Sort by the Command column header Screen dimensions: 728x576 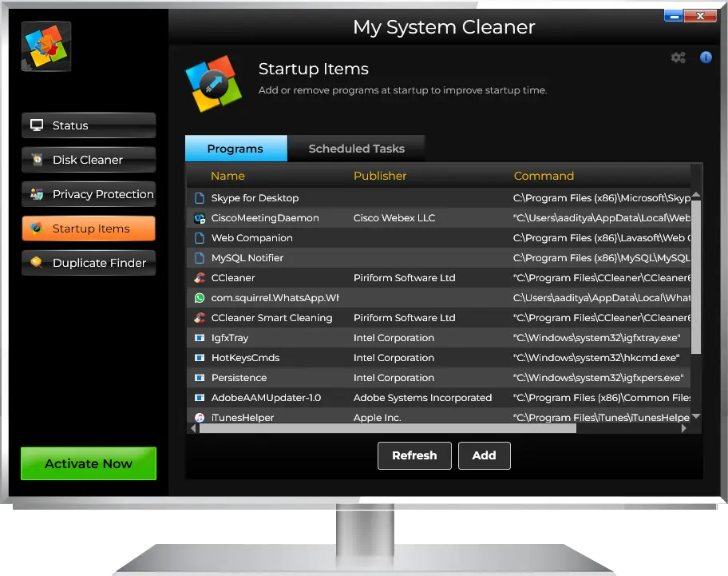(x=544, y=176)
